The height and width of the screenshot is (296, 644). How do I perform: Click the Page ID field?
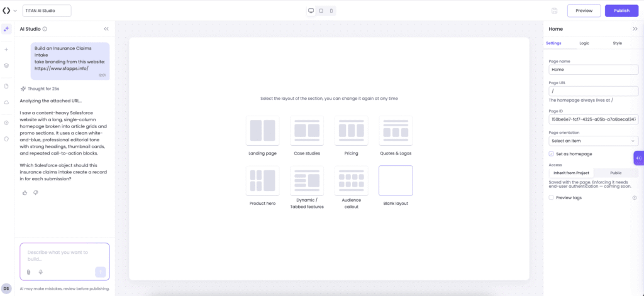[x=594, y=119]
